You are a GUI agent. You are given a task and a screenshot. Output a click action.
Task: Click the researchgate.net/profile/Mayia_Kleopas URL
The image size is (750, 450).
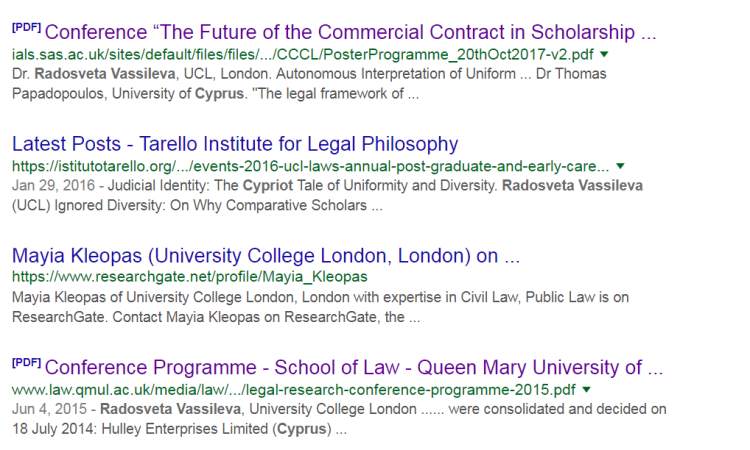(190, 277)
